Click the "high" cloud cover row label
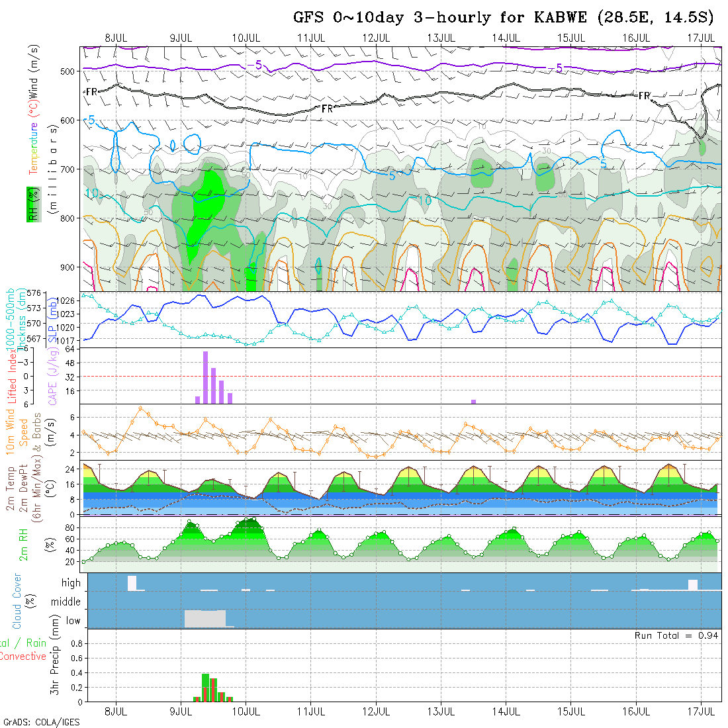The image size is (728, 728). coord(71,583)
